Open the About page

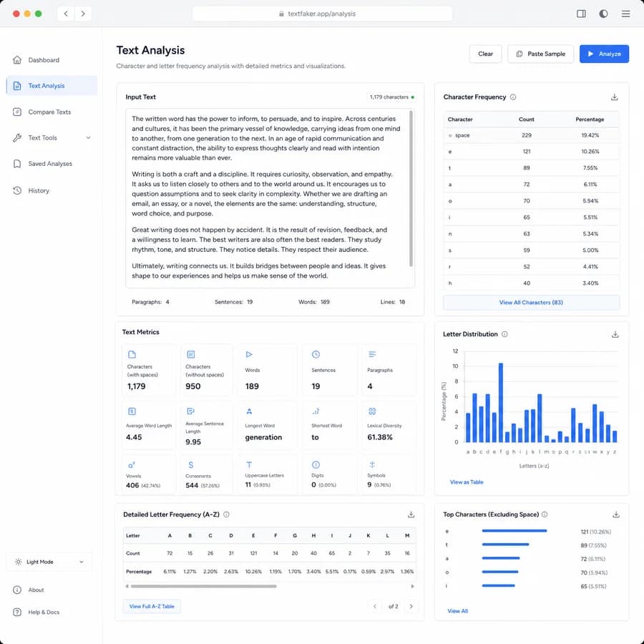[36, 590]
